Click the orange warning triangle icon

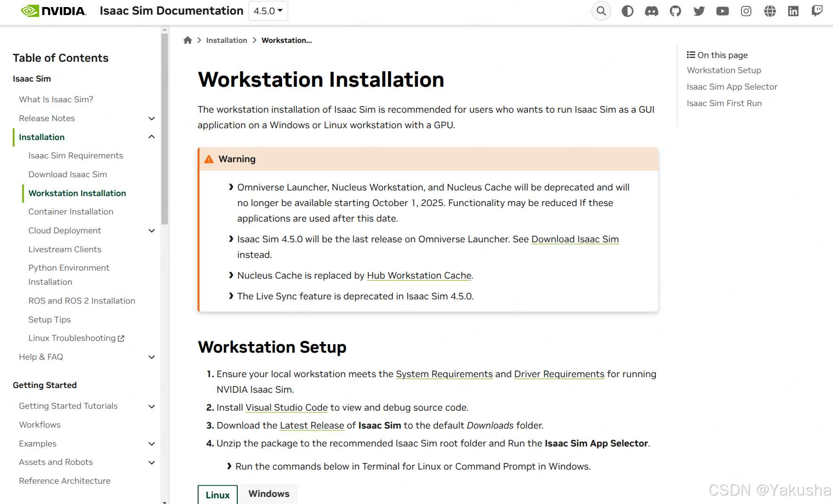tap(209, 159)
